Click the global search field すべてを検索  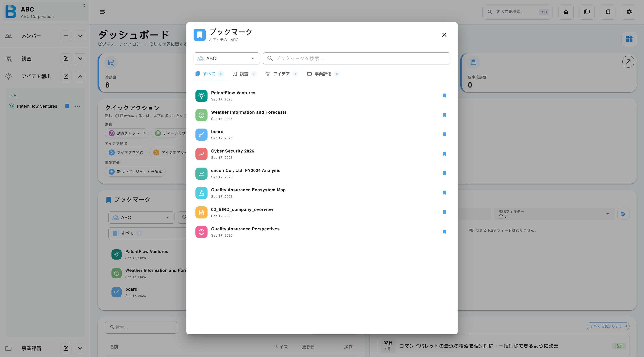click(x=517, y=12)
